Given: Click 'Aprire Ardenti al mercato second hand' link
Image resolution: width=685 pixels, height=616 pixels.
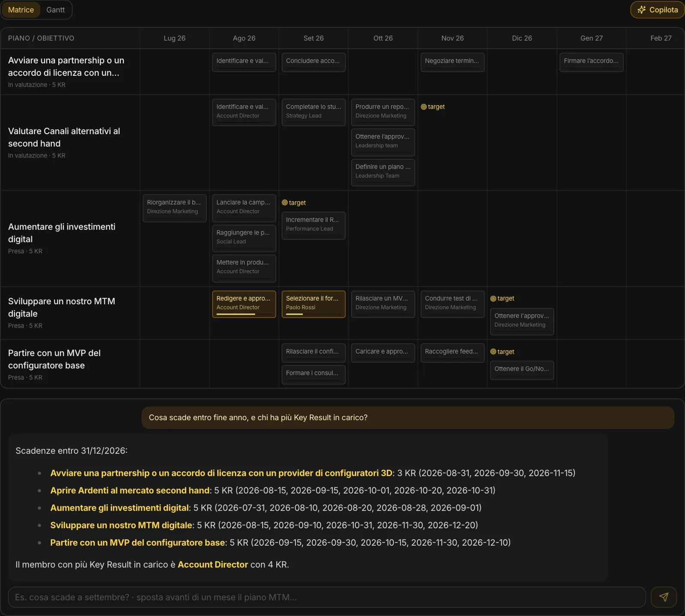Looking at the screenshot, I should [130, 490].
